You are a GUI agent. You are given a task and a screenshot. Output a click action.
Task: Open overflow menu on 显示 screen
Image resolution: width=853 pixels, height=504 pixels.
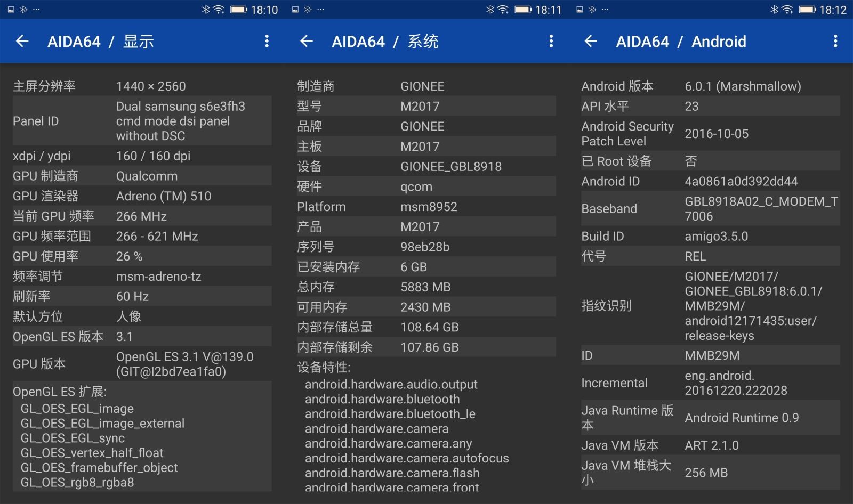(267, 41)
